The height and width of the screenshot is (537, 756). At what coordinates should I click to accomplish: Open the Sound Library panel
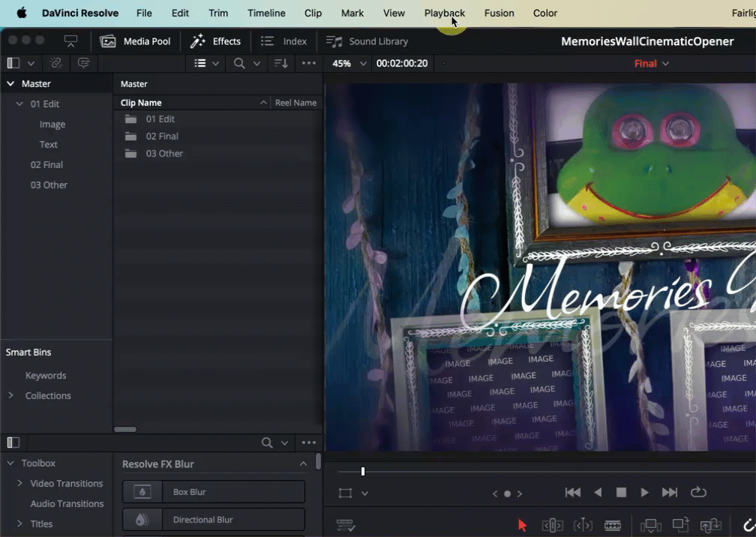coord(367,41)
